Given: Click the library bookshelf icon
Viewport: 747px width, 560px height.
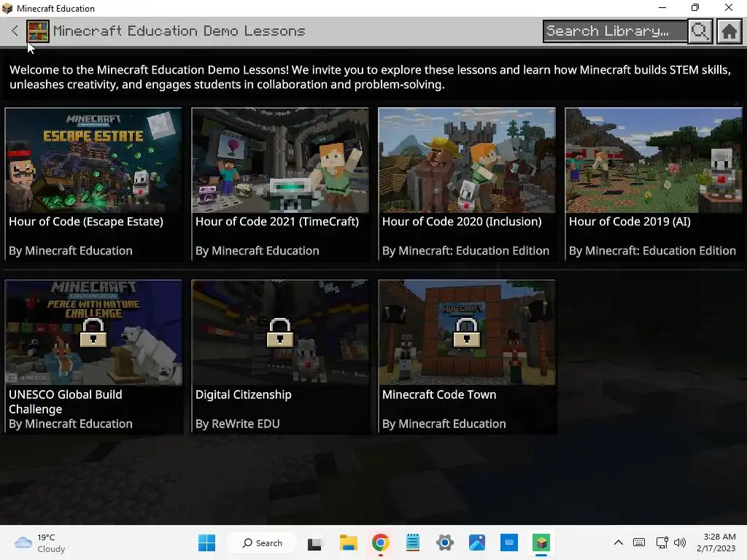Looking at the screenshot, I should (x=38, y=31).
